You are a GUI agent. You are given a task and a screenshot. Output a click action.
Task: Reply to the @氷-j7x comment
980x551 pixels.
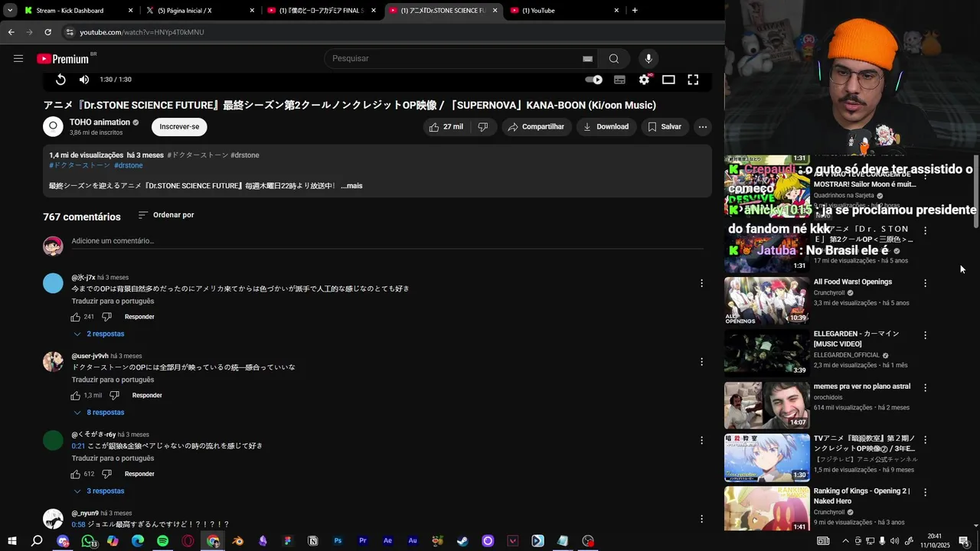coord(139,317)
